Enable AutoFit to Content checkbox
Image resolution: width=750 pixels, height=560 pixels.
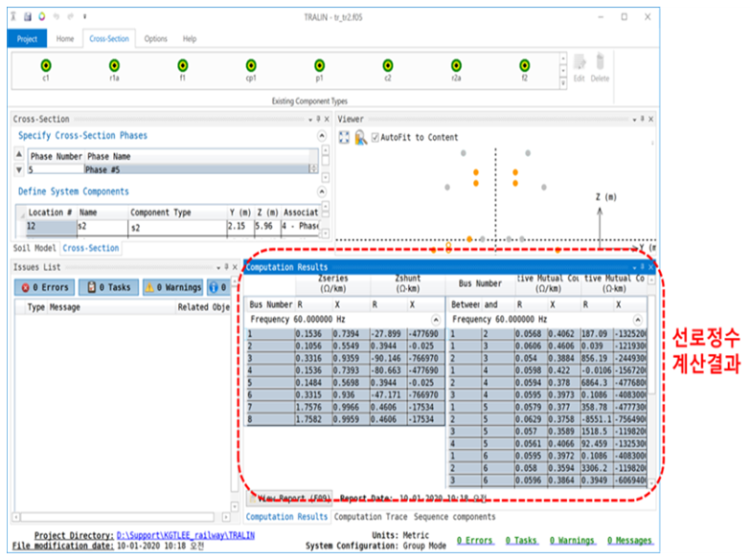coord(375,137)
